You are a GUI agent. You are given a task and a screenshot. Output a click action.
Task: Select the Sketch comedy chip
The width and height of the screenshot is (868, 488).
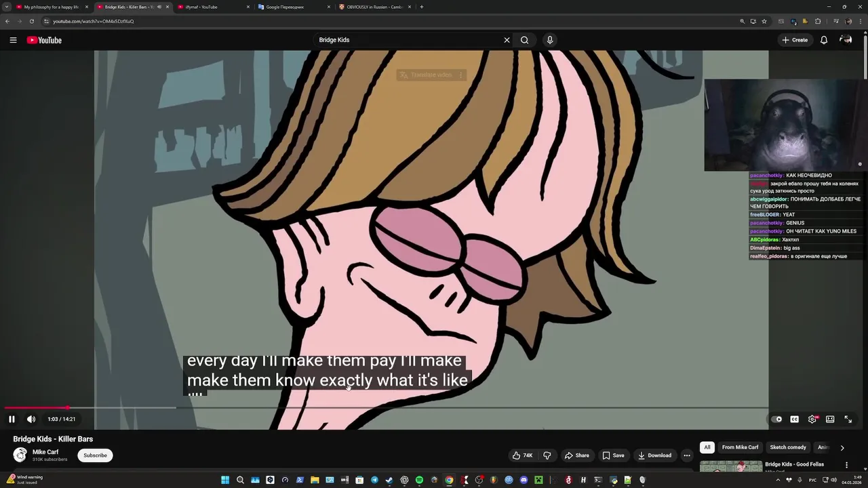[788, 447]
